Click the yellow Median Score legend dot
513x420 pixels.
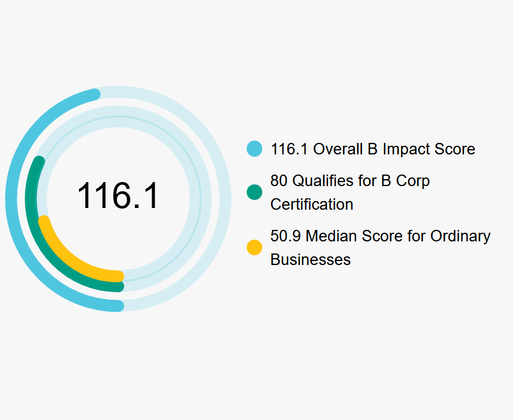tap(254, 247)
